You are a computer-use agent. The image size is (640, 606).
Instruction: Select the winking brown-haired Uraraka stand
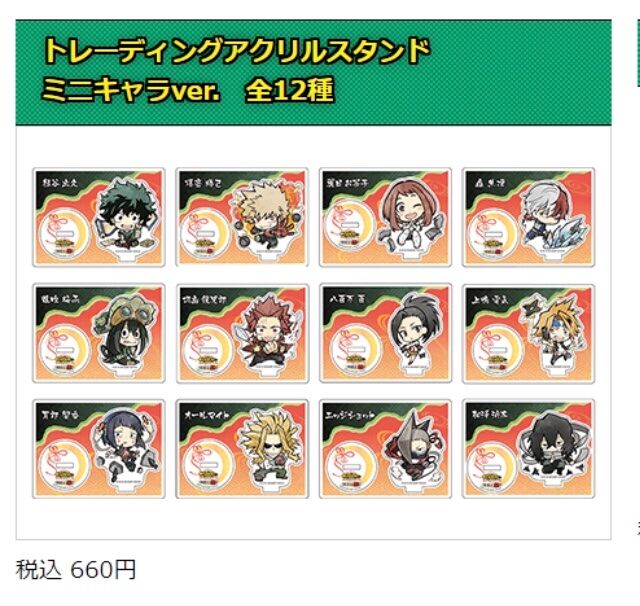pos(385,217)
